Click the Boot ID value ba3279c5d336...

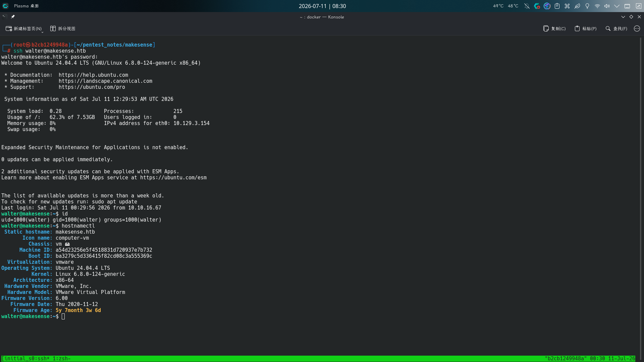[104, 256]
